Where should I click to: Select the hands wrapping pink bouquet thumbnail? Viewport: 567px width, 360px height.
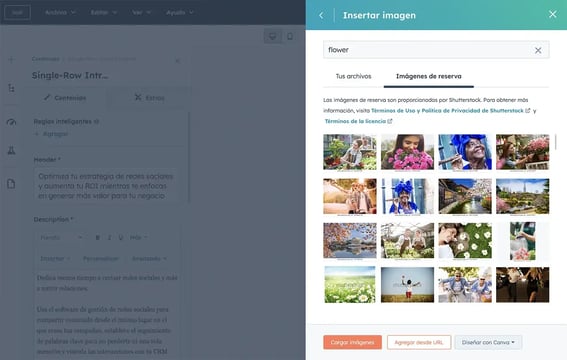tap(523, 241)
